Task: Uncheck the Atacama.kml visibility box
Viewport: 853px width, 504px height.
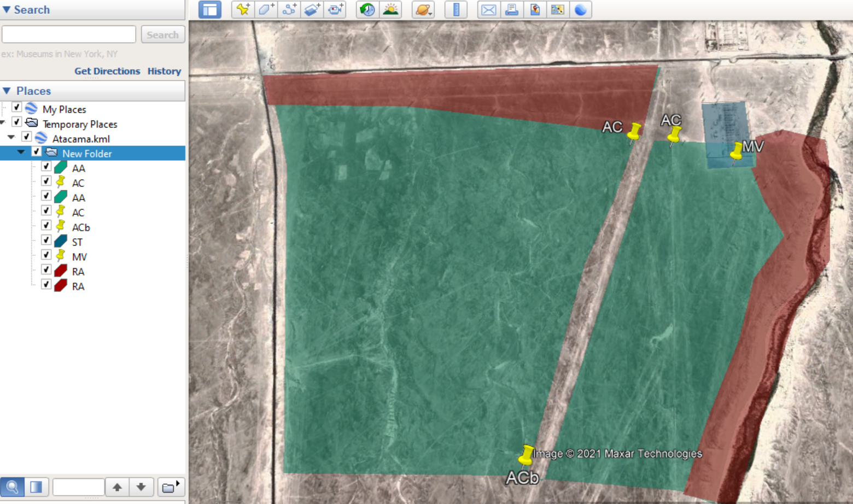Action: coord(26,137)
